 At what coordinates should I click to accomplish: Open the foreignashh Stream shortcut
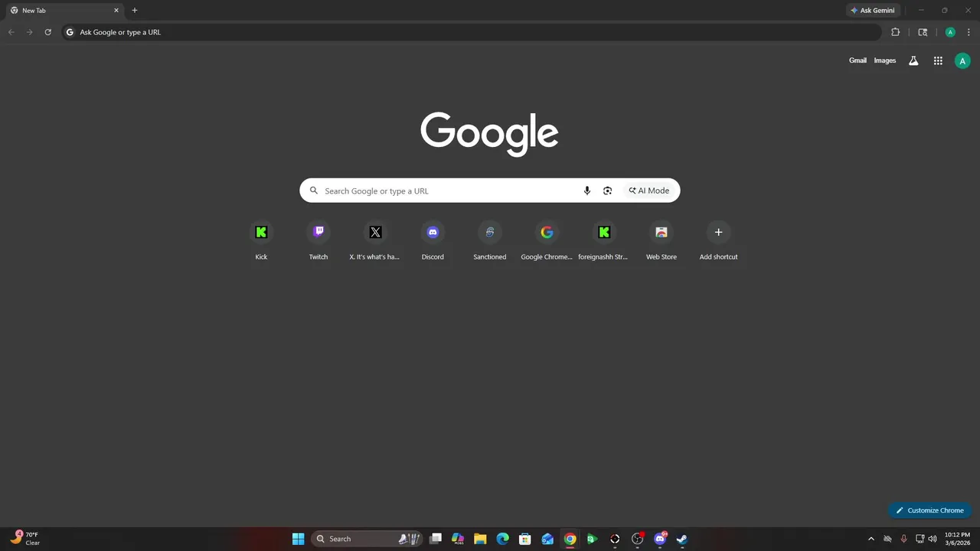604,241
